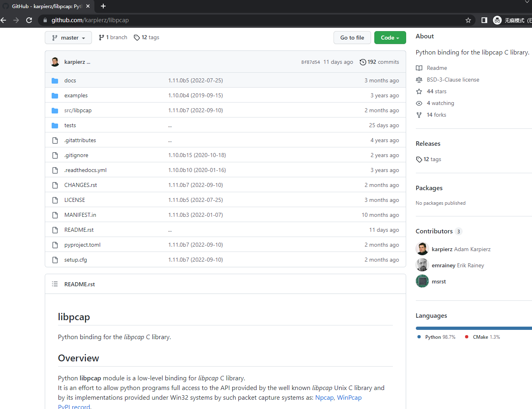Click the README.rst header above the readme
532x409 pixels.
pyautogui.click(x=79, y=284)
